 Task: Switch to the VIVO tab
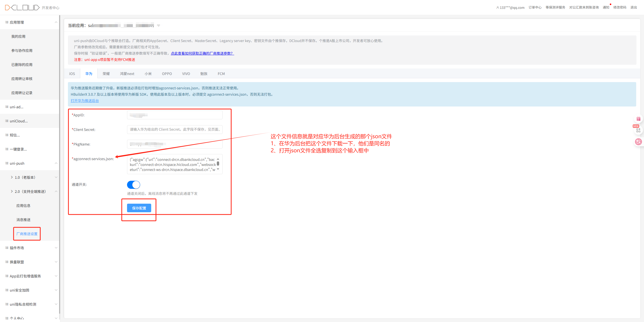[x=186, y=74]
